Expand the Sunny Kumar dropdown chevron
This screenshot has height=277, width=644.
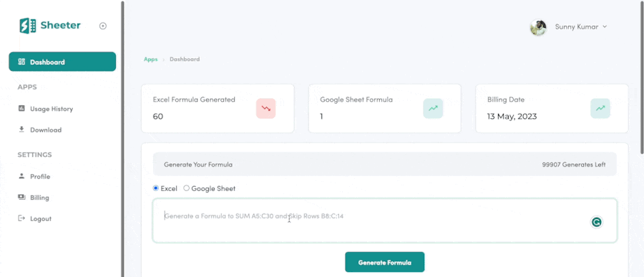click(605, 26)
